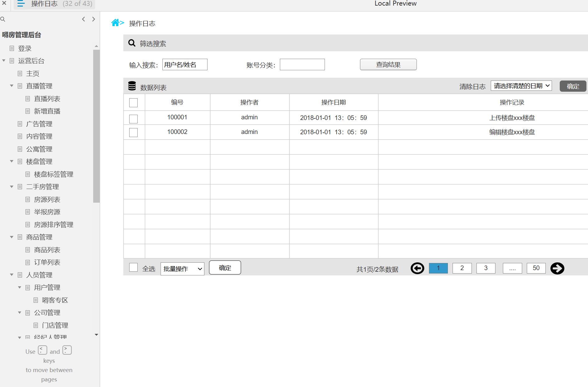Click page icon next to 广告管理

20,124
